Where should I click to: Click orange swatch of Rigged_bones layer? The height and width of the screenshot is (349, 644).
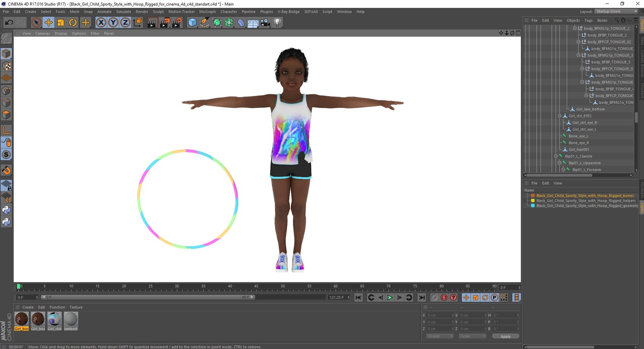(533, 195)
